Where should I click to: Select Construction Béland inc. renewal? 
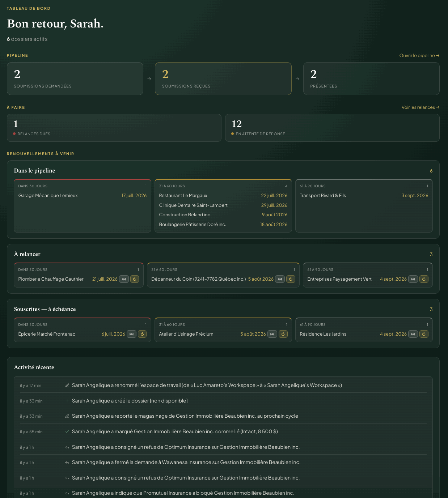223,215
